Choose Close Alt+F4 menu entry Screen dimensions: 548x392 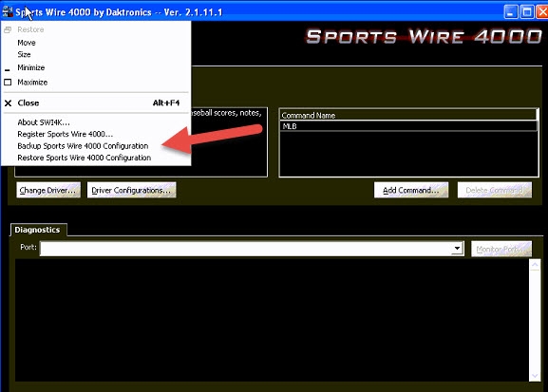tap(96, 103)
